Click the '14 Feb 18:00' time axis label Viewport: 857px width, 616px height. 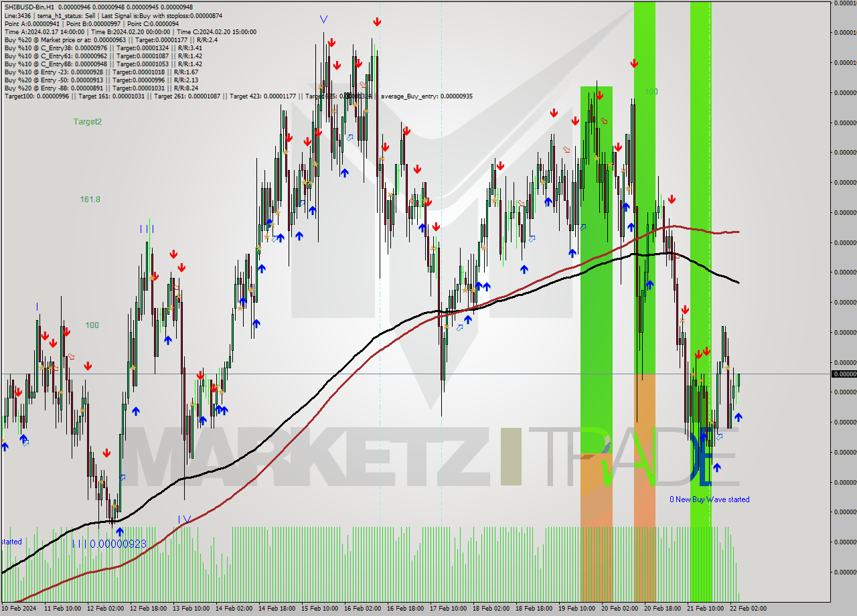coord(277,609)
